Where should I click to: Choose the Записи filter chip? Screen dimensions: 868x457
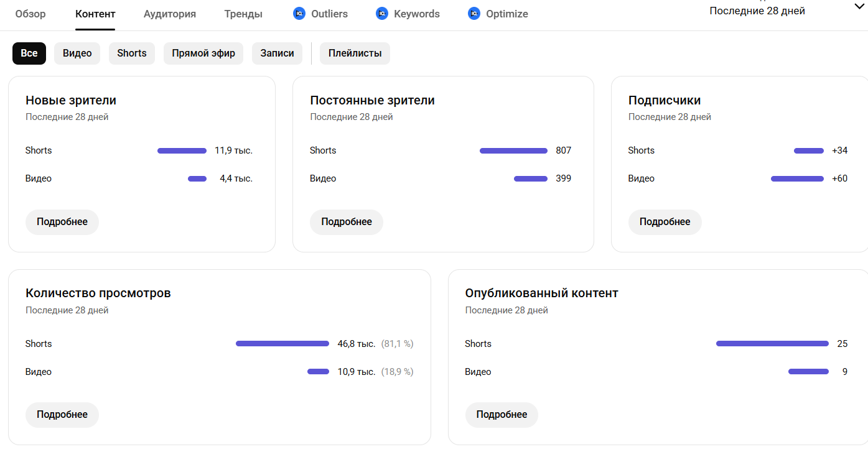277,53
